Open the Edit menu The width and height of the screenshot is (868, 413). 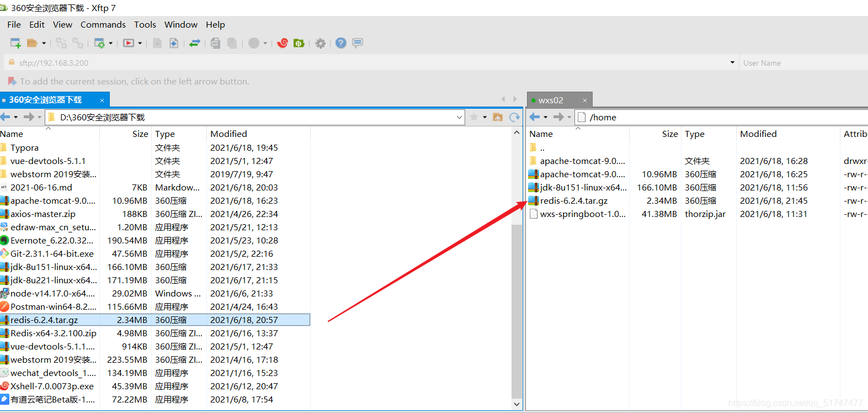pyautogui.click(x=37, y=24)
